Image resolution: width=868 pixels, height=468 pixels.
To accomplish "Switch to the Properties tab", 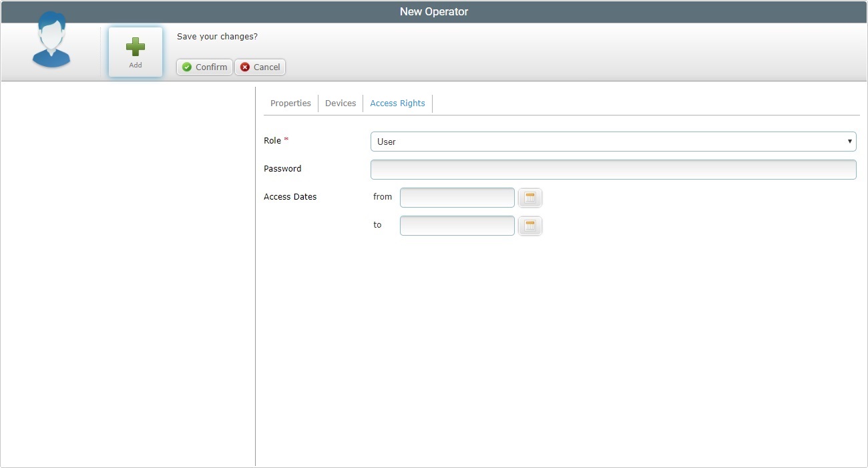I will coord(290,103).
